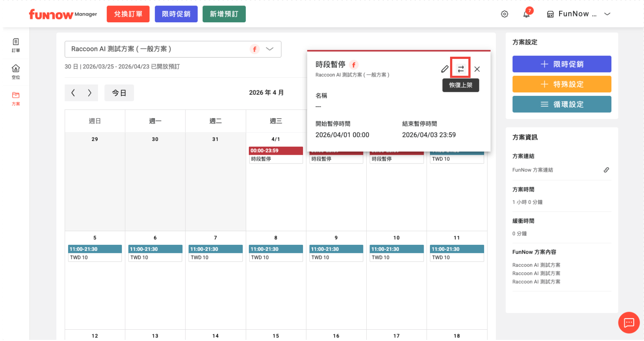
Task: Go to the next month
Action: coord(90,93)
